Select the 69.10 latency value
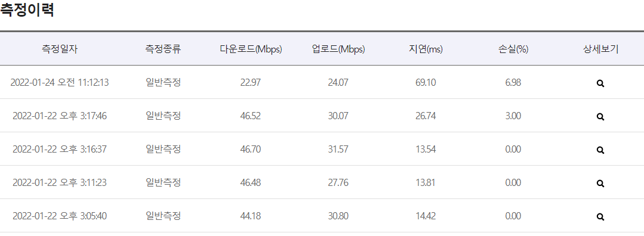 [x=426, y=82]
